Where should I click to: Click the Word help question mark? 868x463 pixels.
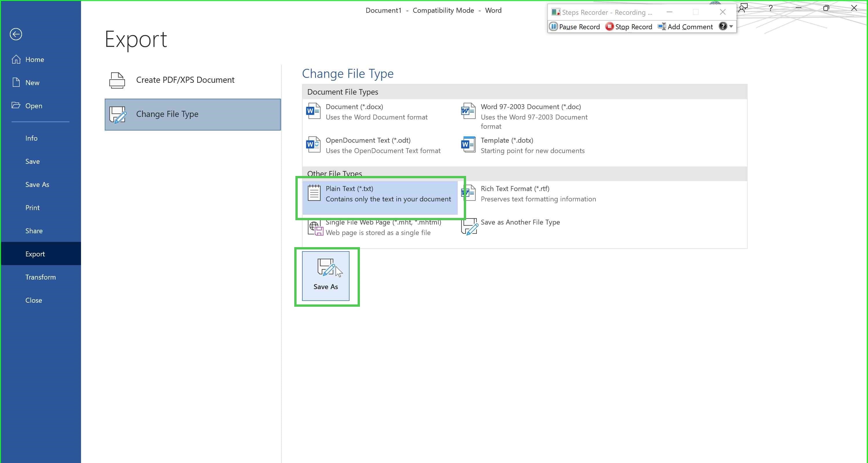pyautogui.click(x=770, y=8)
